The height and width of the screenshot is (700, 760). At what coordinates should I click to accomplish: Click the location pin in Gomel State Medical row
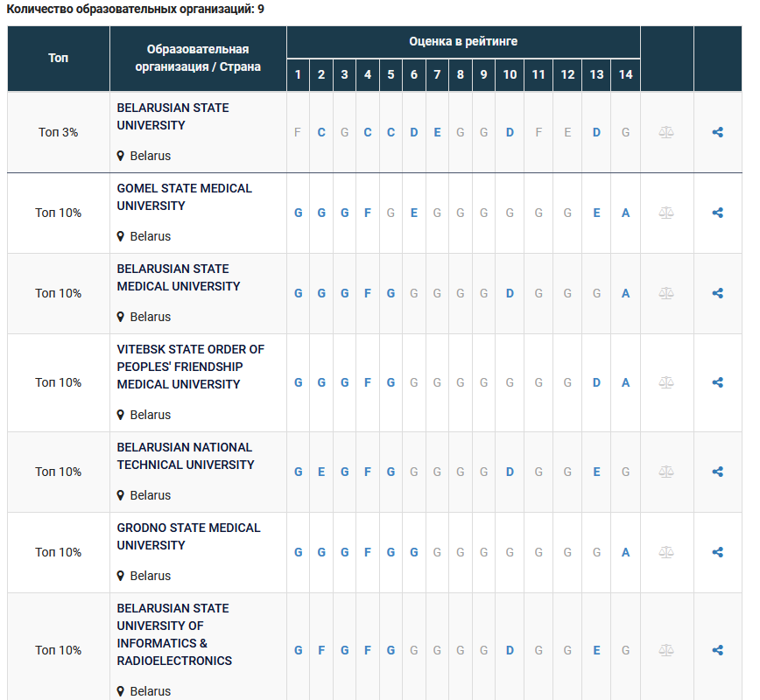(x=121, y=236)
